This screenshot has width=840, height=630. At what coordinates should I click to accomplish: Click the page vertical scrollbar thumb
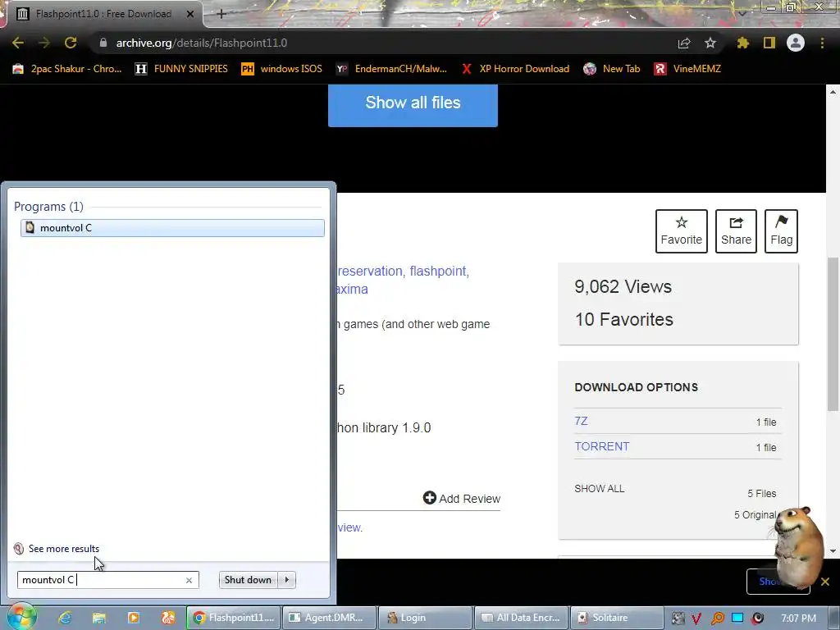pyautogui.click(x=833, y=334)
